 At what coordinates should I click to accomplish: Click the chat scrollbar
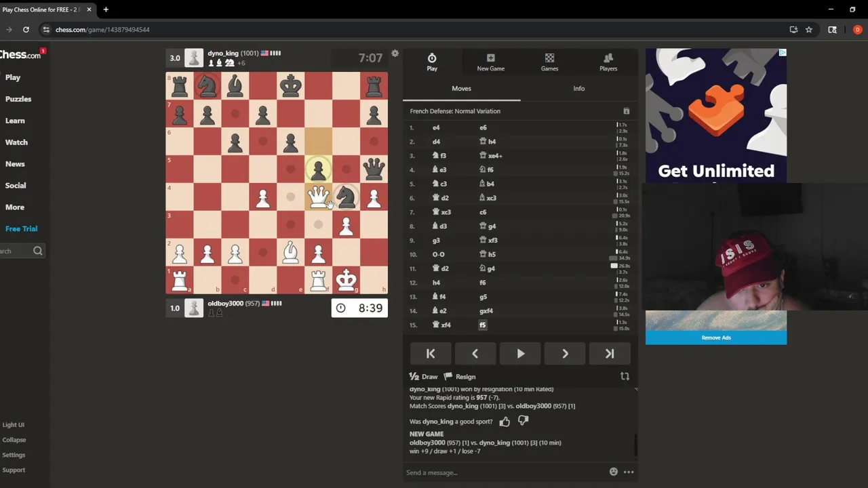[x=635, y=445]
